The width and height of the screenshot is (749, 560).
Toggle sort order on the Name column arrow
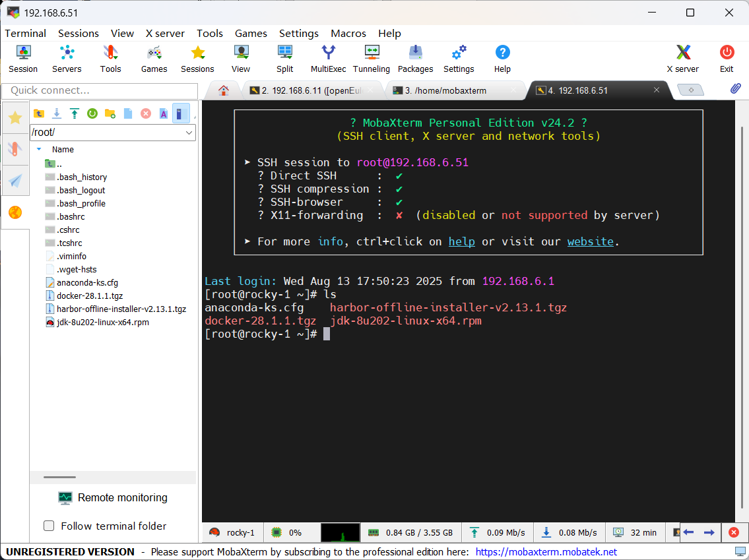(x=39, y=149)
